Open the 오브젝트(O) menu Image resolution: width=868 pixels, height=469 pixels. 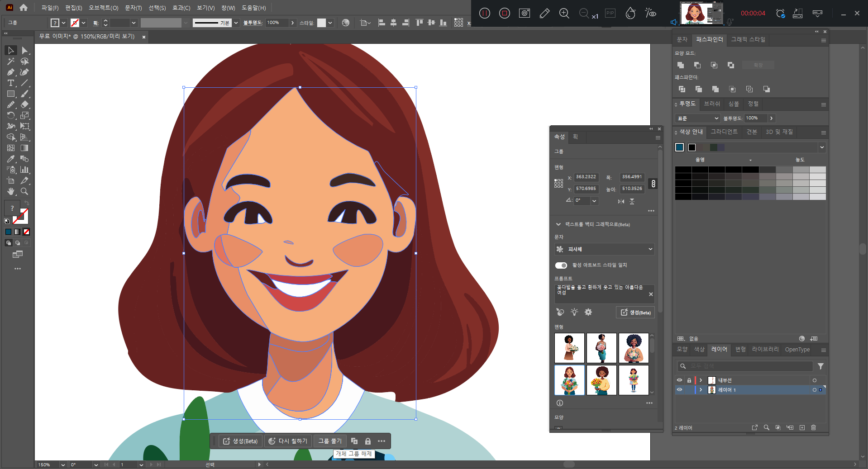pyautogui.click(x=103, y=8)
